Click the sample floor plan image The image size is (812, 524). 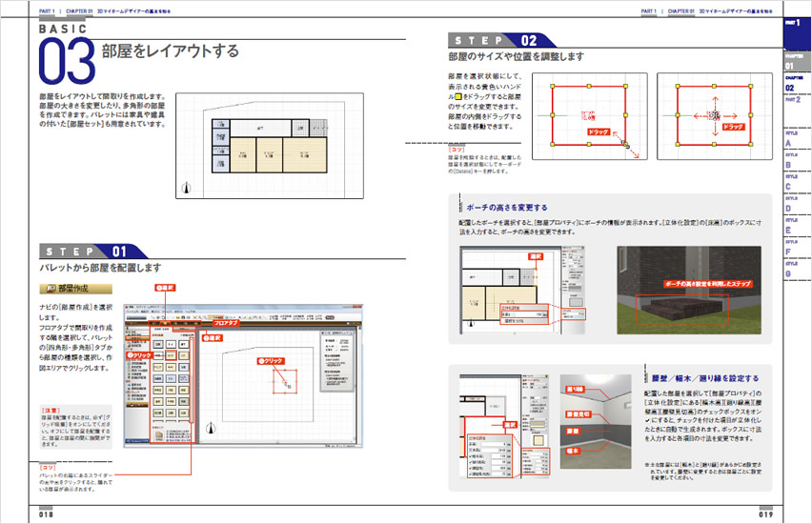(x=270, y=146)
